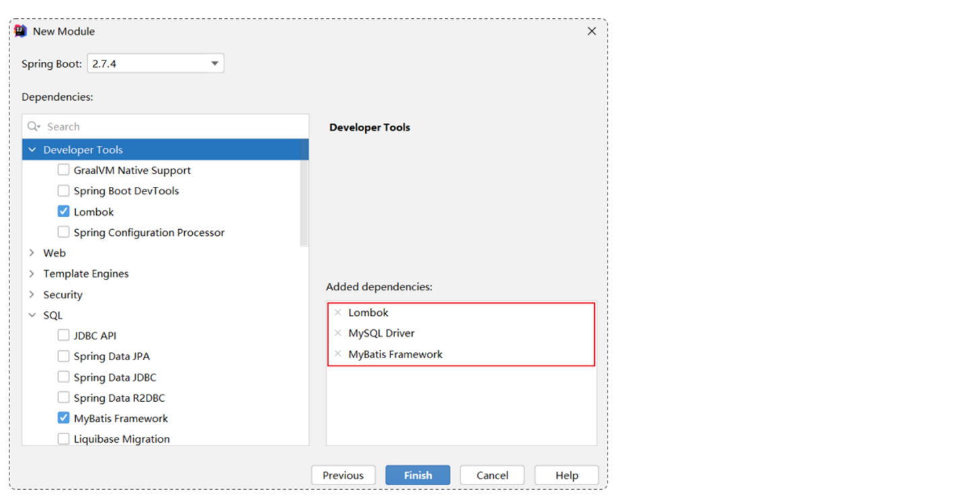Enable Spring Configuration Processor checkbox

point(63,233)
